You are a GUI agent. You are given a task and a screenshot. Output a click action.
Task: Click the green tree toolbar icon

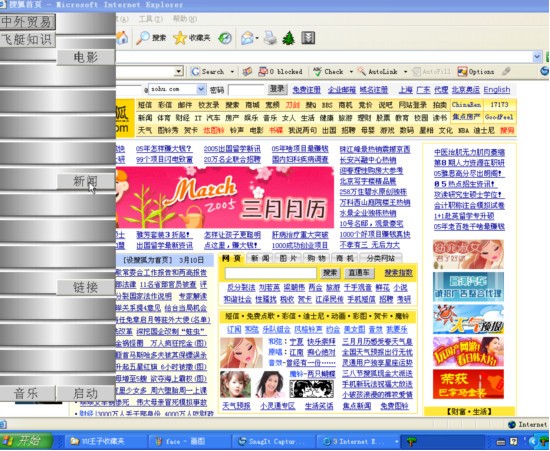click(x=289, y=38)
